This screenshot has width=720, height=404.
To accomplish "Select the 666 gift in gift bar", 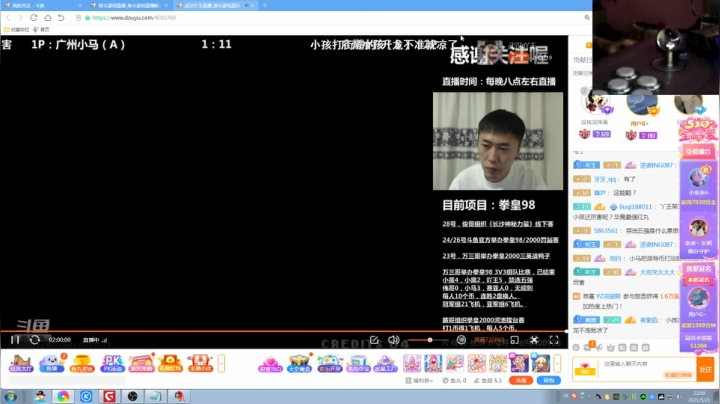I will pyautogui.click(x=498, y=364).
